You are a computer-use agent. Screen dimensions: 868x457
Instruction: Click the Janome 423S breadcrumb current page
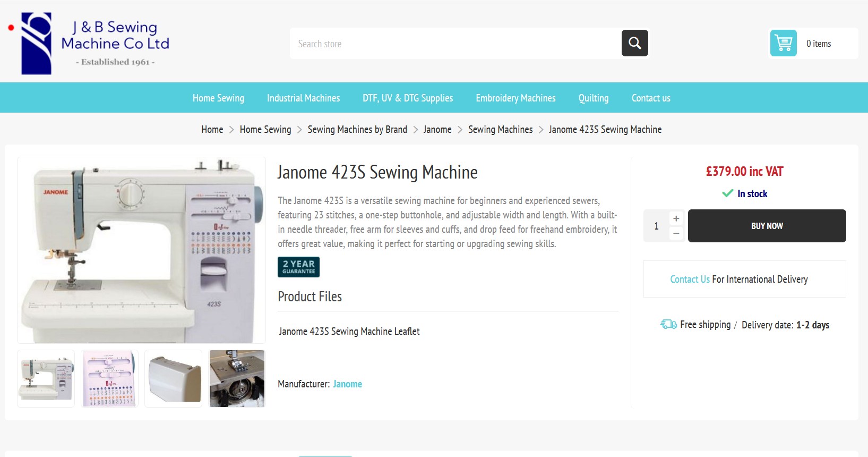click(605, 129)
